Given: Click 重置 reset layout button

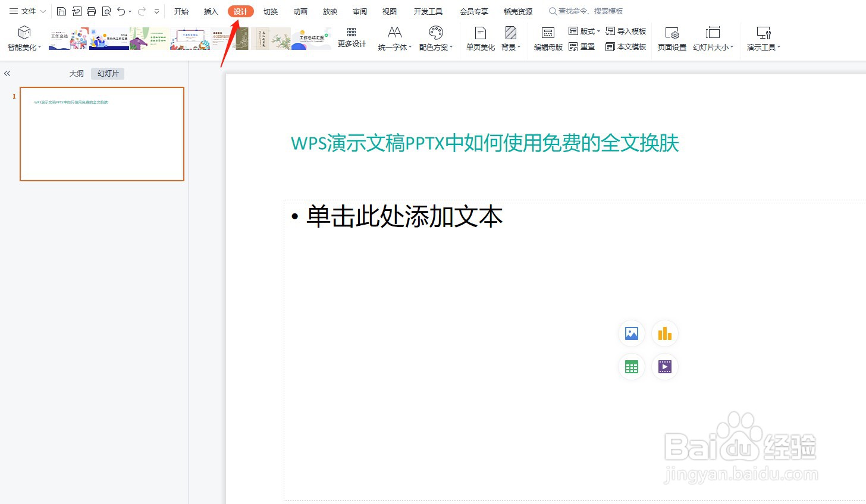Looking at the screenshot, I should pyautogui.click(x=582, y=46).
